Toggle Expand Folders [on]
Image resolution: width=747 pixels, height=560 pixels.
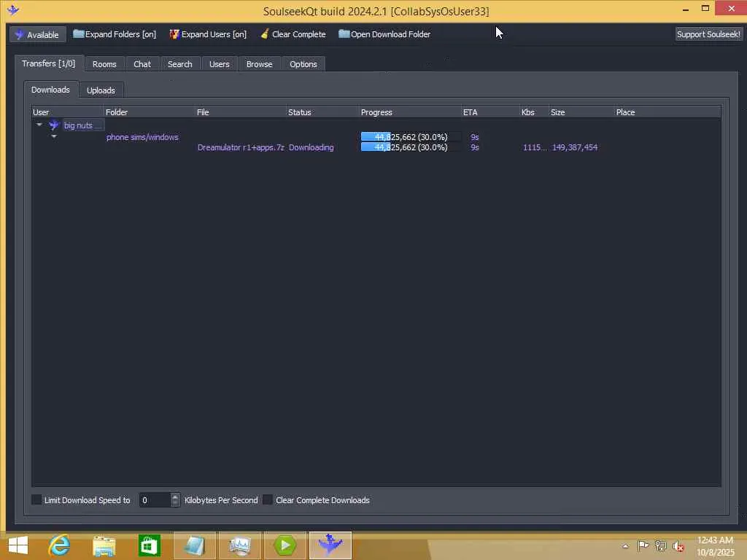point(115,34)
